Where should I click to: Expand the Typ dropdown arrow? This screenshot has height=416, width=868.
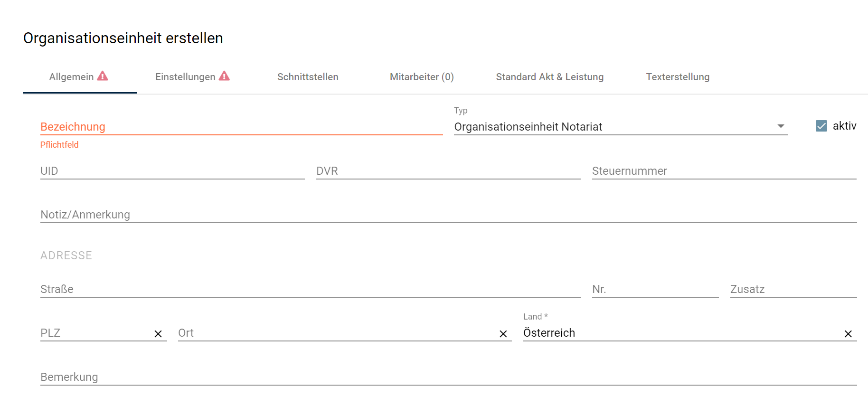point(781,126)
